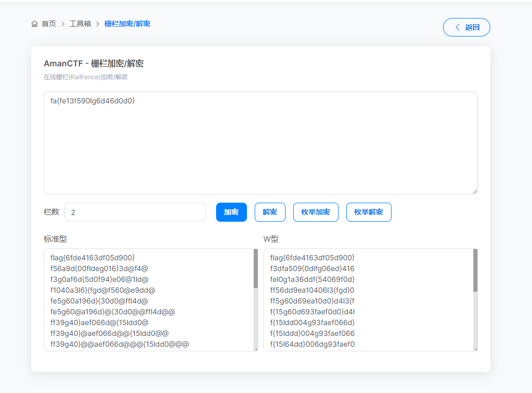The width and height of the screenshot is (532, 393).
Task: Click the 返回 return button
Action: tap(466, 27)
